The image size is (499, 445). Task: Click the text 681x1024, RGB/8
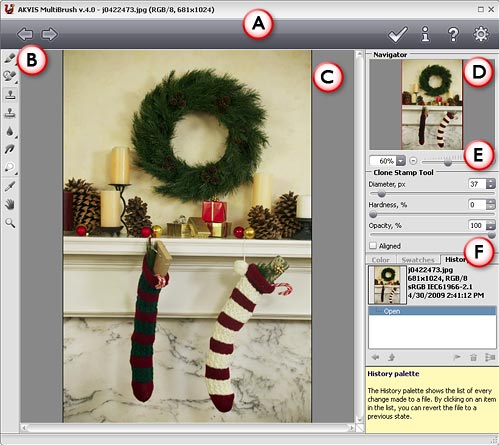437,278
